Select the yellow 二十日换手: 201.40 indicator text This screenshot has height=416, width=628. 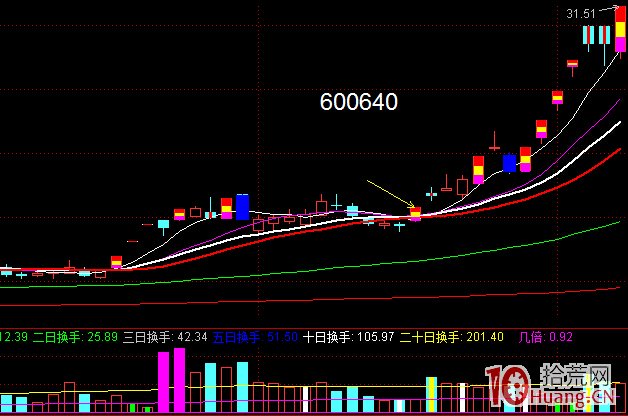451,337
